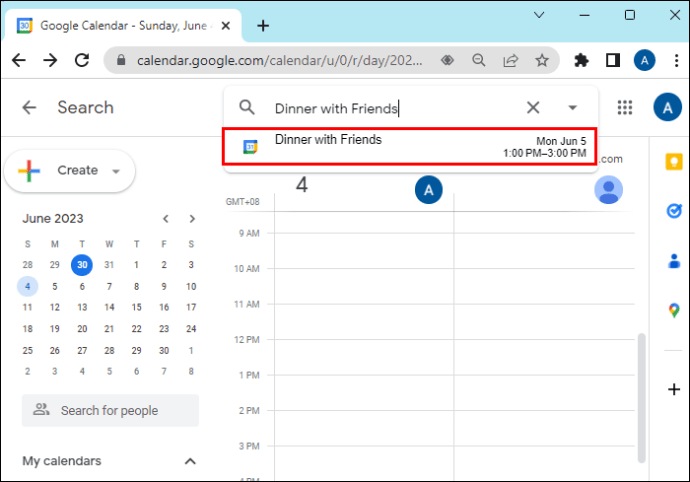Go to previous month in mini calendar
The width and height of the screenshot is (690, 482).
166,219
